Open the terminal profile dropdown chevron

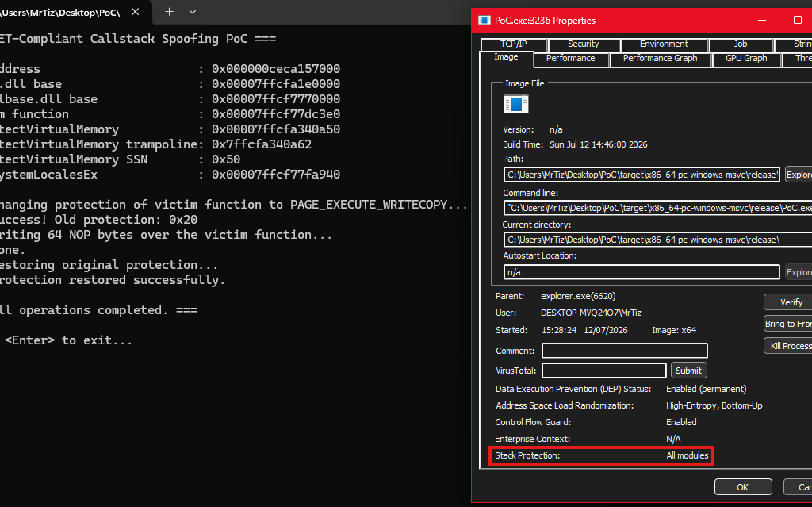pyautogui.click(x=193, y=11)
